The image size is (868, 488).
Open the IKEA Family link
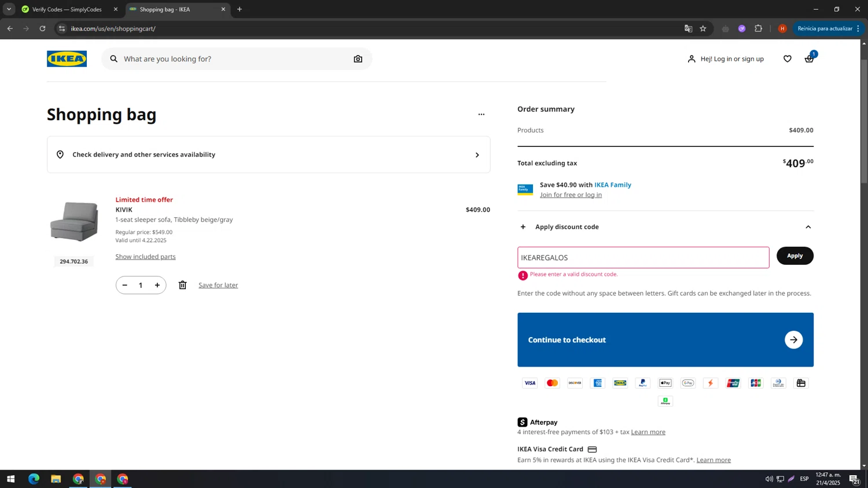[x=613, y=185]
